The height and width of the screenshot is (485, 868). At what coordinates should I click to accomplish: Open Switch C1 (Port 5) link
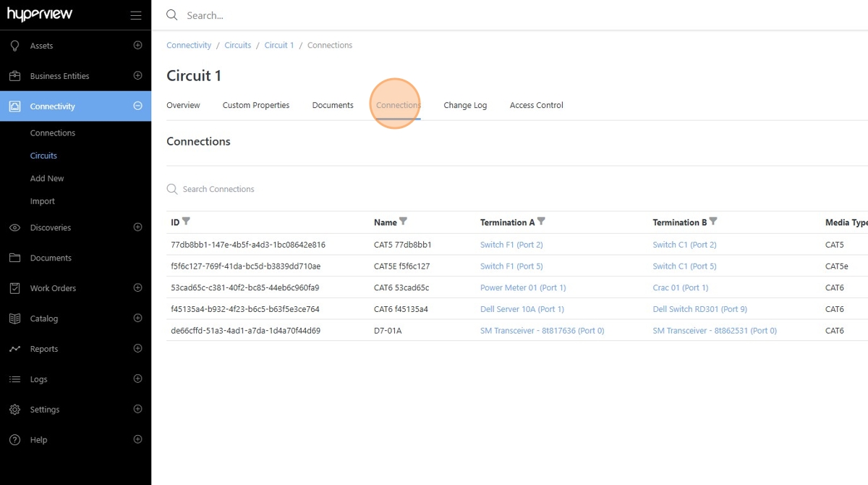(684, 266)
